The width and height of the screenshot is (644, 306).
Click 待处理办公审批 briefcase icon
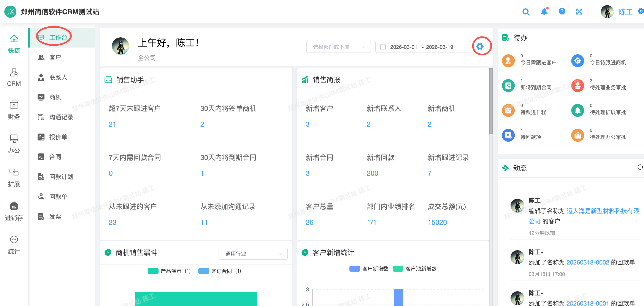pyautogui.click(x=577, y=135)
